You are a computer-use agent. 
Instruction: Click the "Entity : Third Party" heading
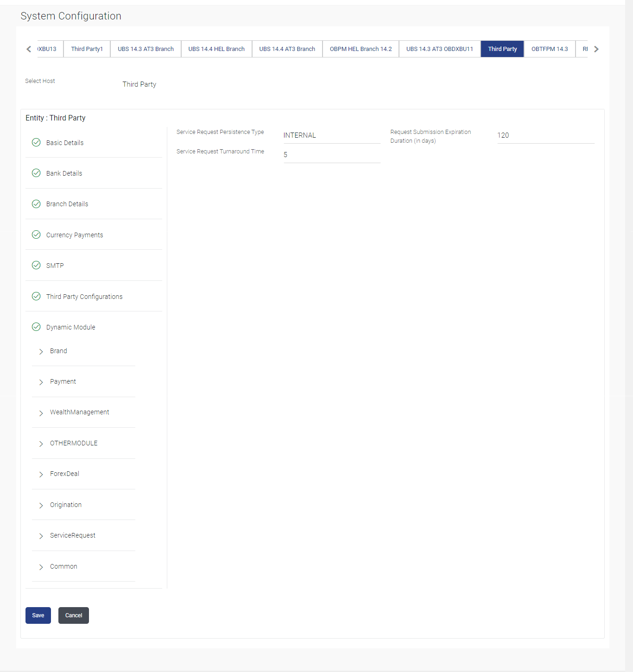click(56, 118)
